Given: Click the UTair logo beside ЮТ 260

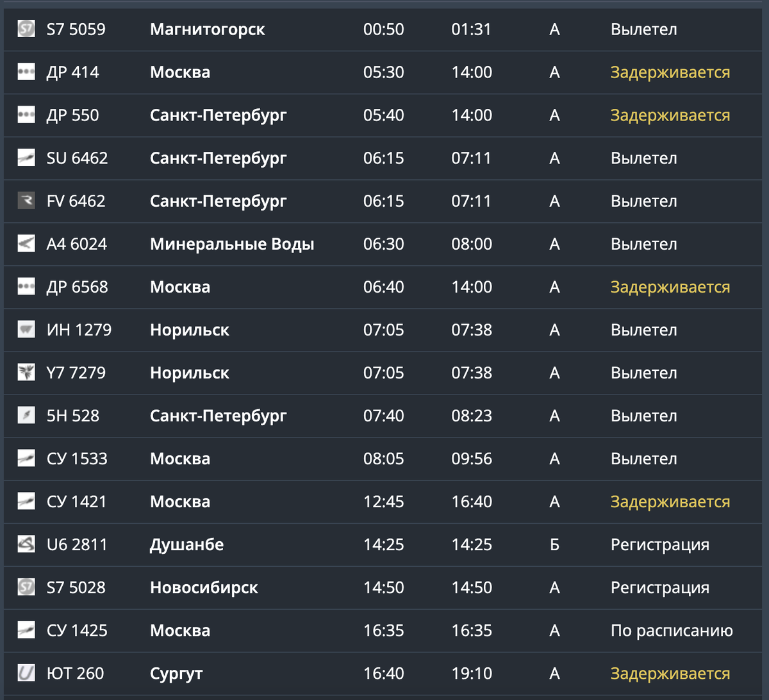Looking at the screenshot, I should 26,672.
